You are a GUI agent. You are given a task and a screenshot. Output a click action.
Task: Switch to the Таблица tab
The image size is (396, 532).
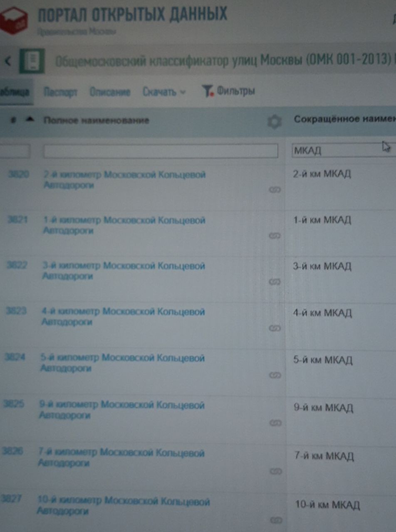[x=15, y=92]
